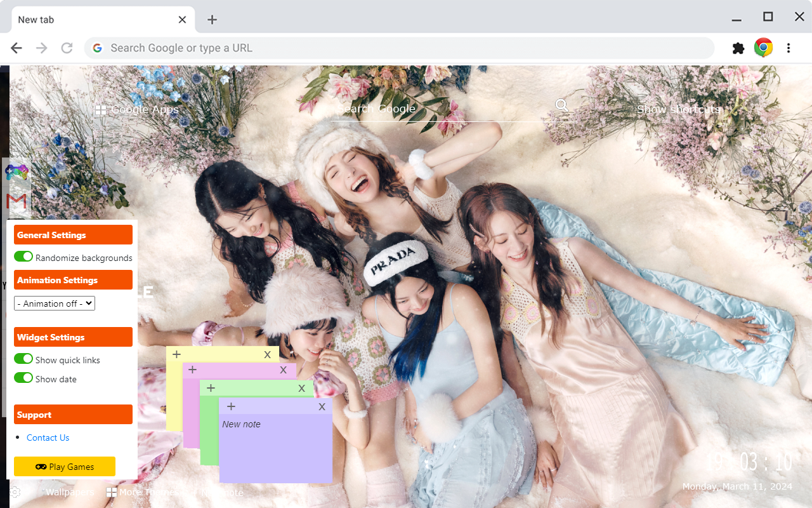812x508 pixels.
Task: Click the Widget Settings header
Action: point(73,337)
